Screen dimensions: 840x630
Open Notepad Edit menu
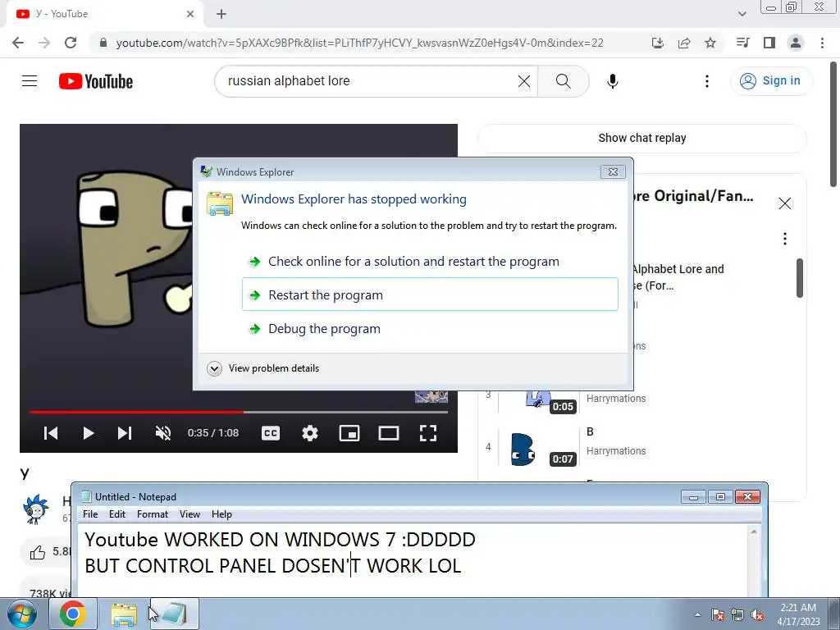[116, 514]
